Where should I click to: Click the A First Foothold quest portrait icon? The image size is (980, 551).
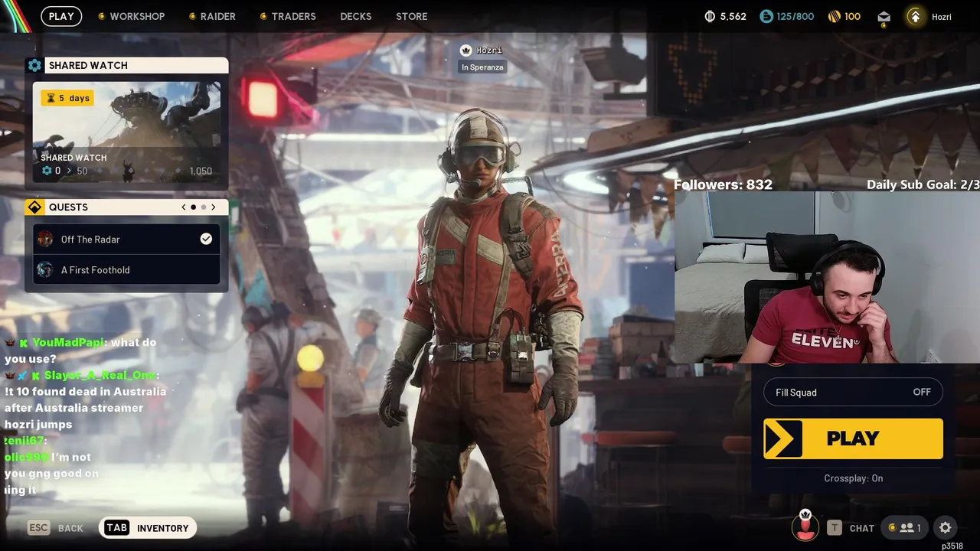[x=45, y=269]
